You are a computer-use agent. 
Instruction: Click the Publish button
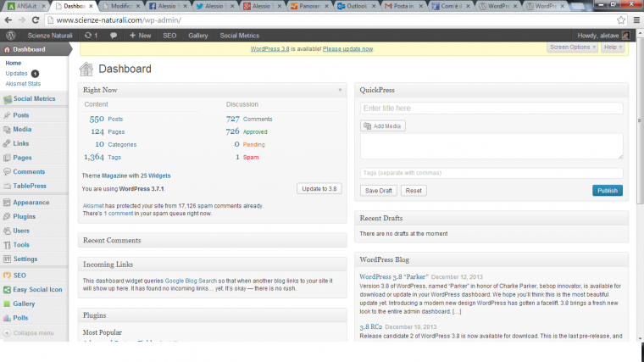point(608,190)
